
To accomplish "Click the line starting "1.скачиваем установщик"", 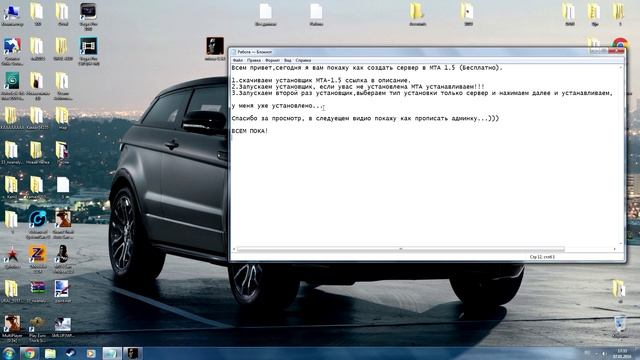I will [x=321, y=80].
